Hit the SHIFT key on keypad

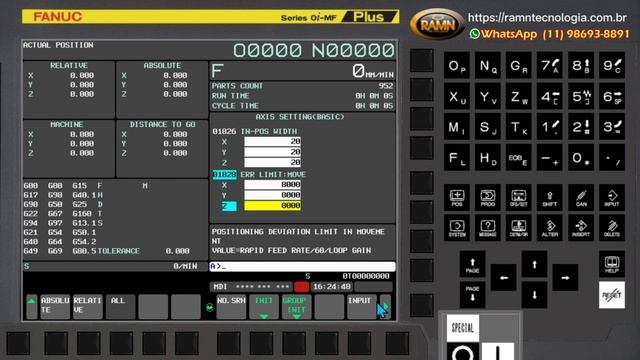(550, 198)
